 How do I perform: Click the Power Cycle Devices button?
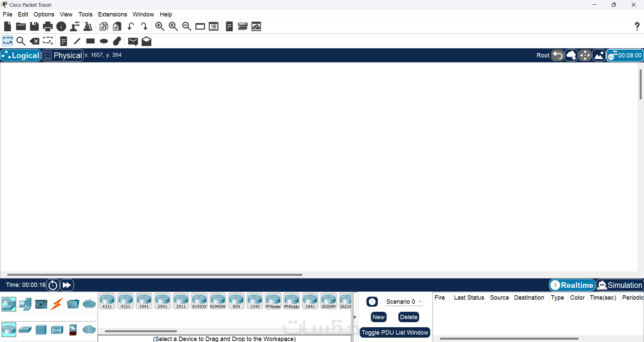53,285
